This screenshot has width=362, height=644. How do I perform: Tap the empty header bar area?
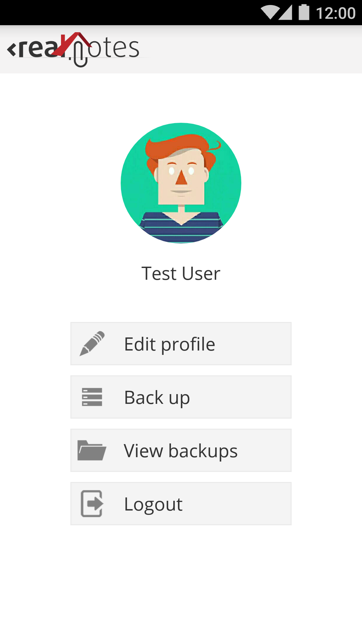point(255,49)
